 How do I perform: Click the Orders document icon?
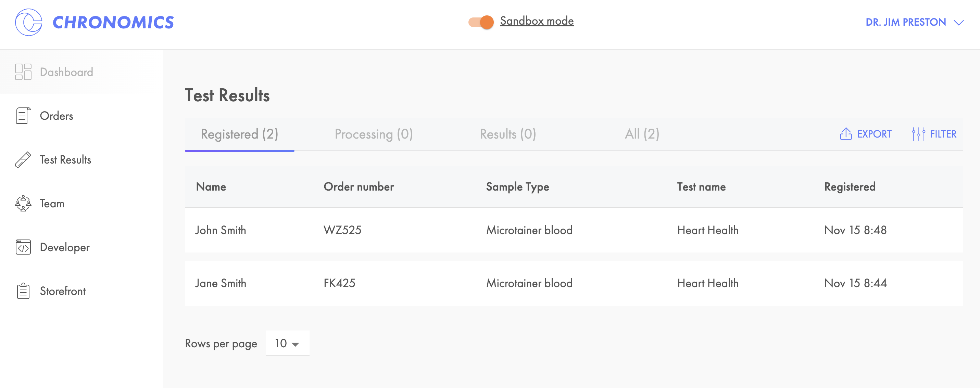[23, 116]
